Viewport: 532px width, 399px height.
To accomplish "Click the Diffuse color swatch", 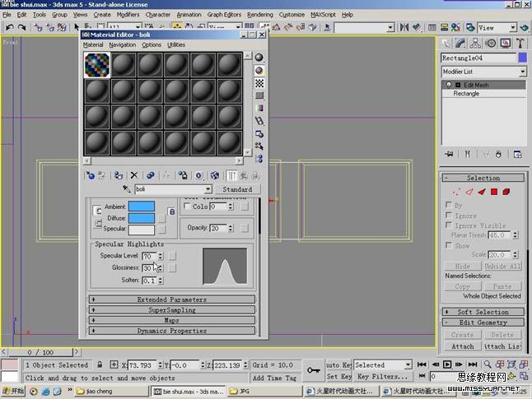I will pos(142,218).
